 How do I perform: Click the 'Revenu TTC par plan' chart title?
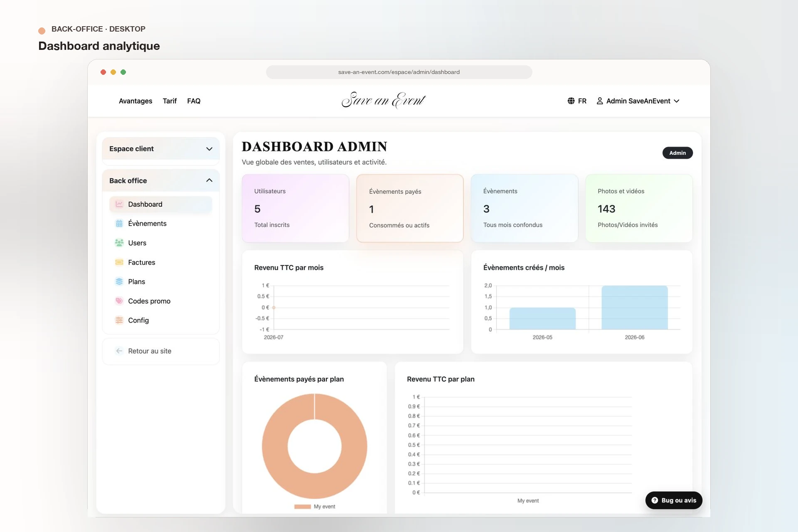tap(441, 379)
